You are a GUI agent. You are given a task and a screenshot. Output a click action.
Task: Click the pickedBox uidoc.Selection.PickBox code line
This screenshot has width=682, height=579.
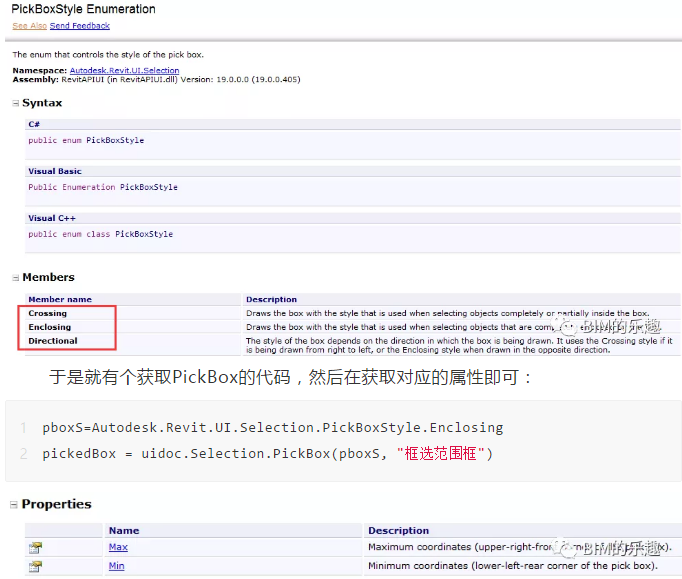(x=267, y=454)
